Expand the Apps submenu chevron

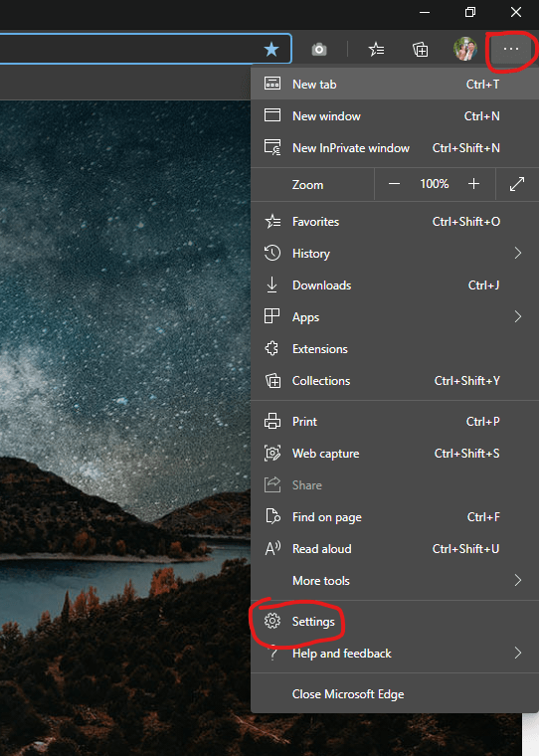518,316
